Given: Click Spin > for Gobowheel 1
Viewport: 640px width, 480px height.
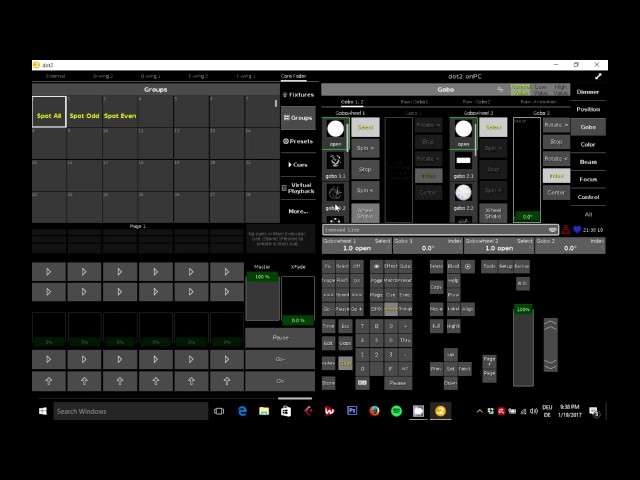Looking at the screenshot, I should point(365,148).
